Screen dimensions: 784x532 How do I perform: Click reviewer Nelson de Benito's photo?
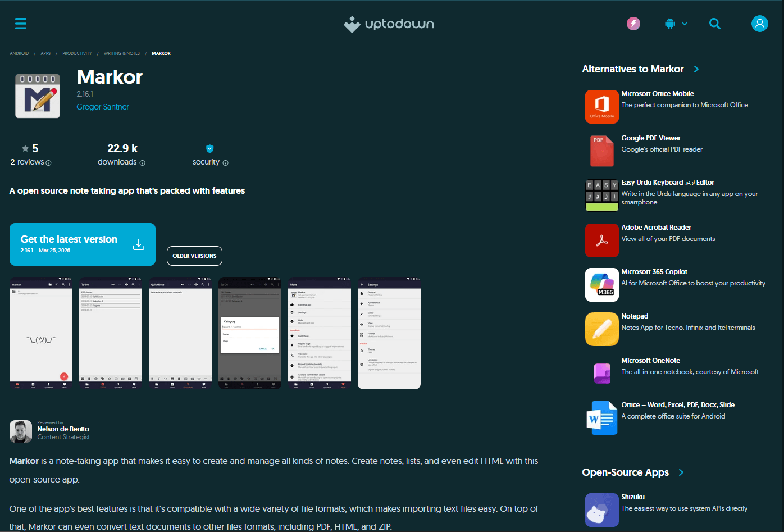(x=21, y=431)
